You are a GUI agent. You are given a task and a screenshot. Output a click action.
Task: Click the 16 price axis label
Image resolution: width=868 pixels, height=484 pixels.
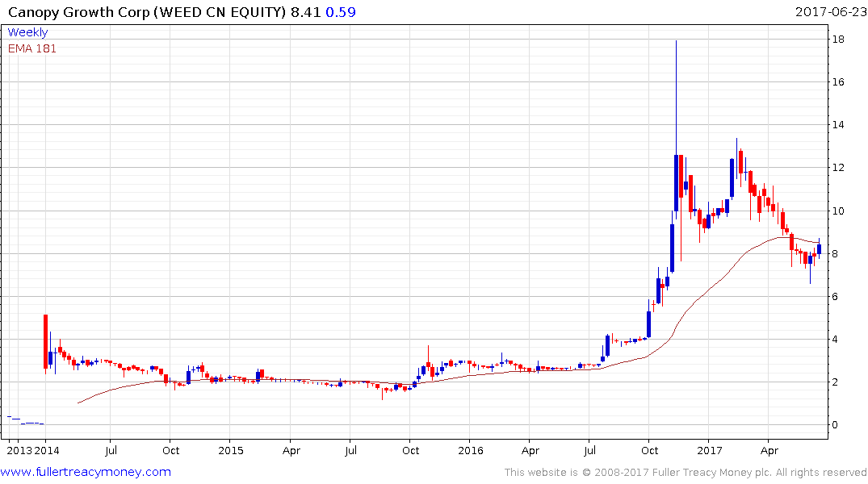point(838,81)
